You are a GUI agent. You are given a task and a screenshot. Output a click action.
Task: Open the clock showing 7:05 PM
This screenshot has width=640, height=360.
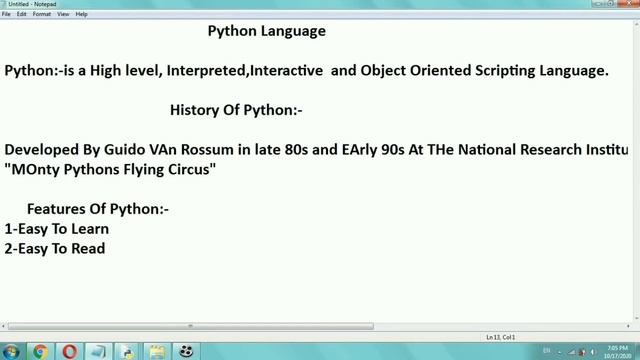pyautogui.click(x=618, y=352)
